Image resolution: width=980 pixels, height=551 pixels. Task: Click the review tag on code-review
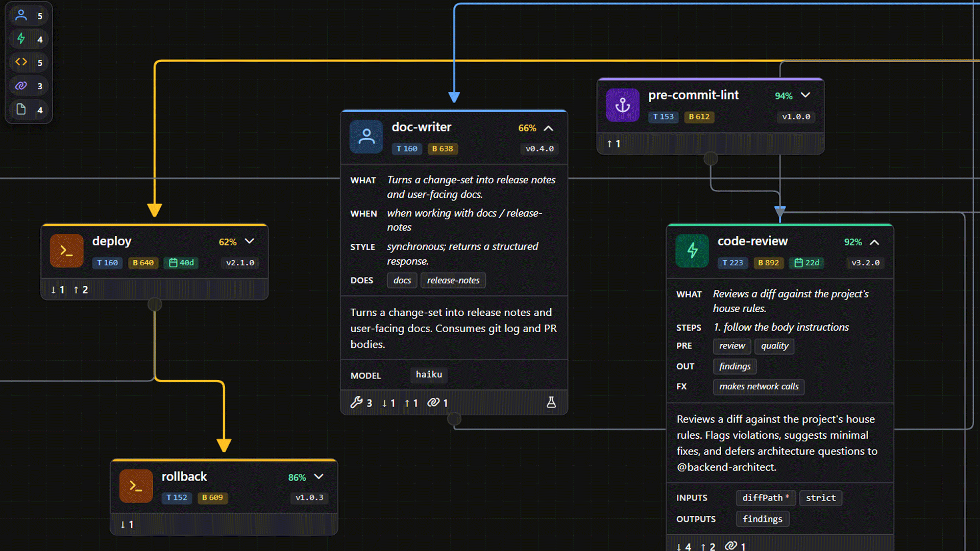coord(732,346)
